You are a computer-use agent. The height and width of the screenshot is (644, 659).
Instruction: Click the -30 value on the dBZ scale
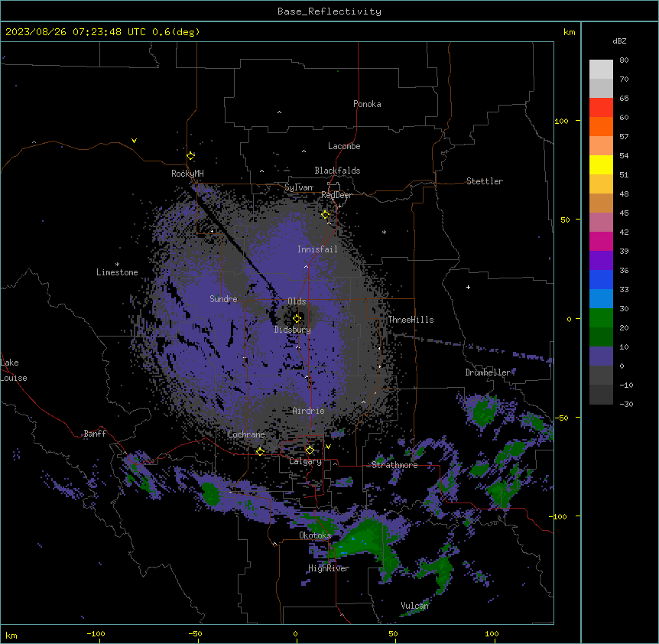click(x=626, y=404)
